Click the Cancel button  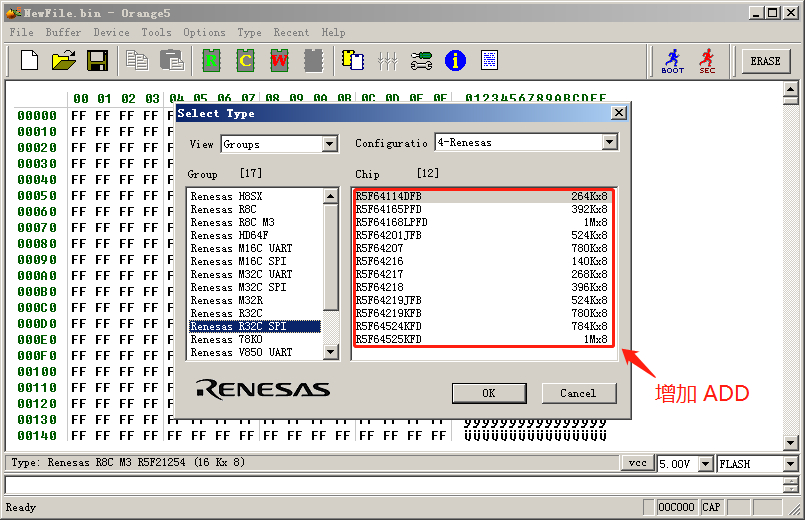point(578,393)
